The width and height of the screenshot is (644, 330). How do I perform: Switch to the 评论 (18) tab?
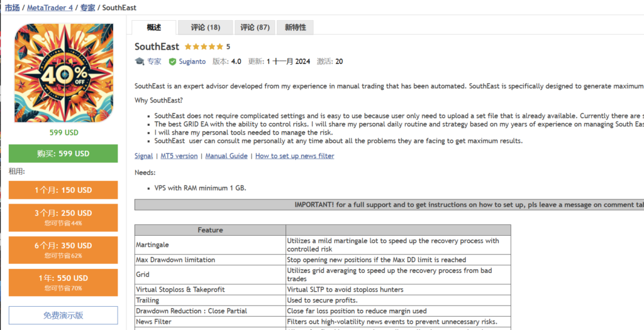tap(205, 28)
